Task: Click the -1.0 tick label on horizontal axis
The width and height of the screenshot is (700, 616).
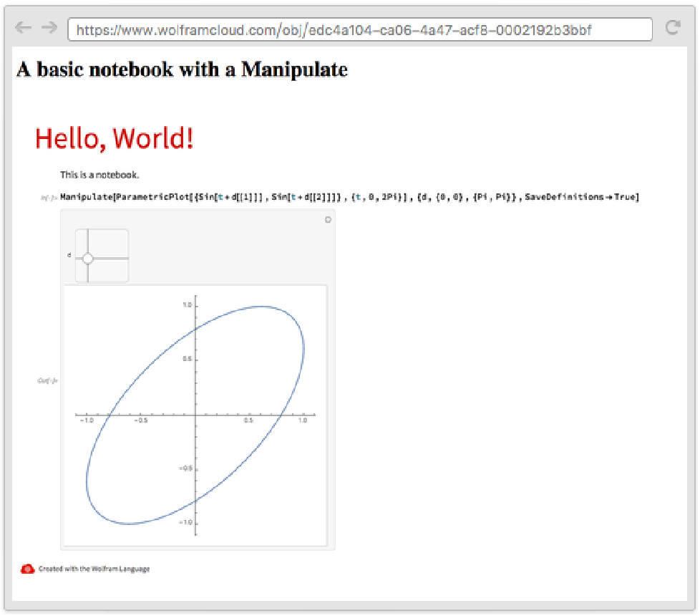Action: (x=87, y=421)
